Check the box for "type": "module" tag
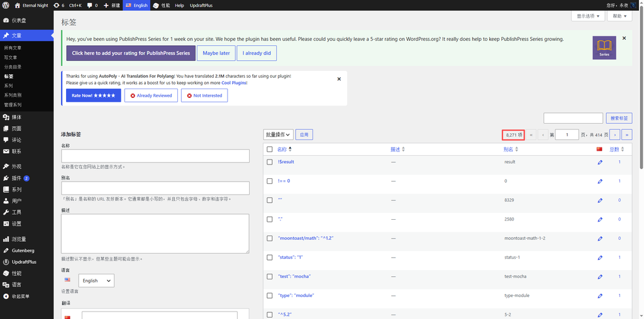The height and width of the screenshot is (319, 644). point(269,296)
